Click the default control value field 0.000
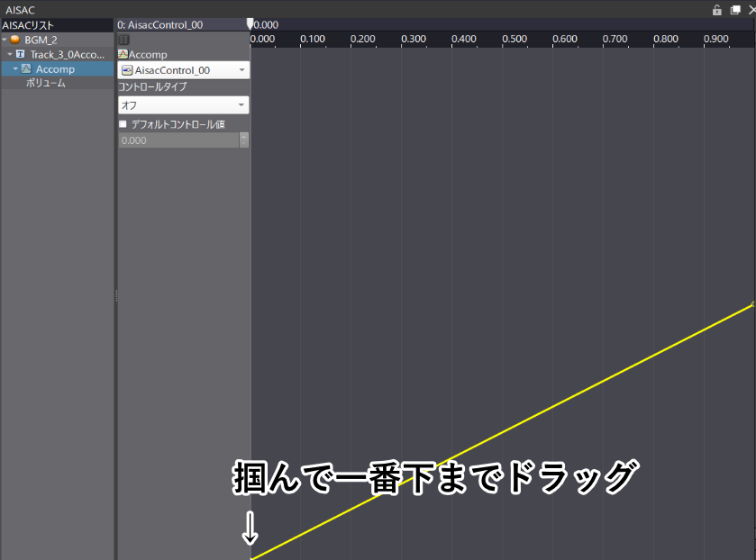This screenshot has width=756, height=560. (178, 140)
